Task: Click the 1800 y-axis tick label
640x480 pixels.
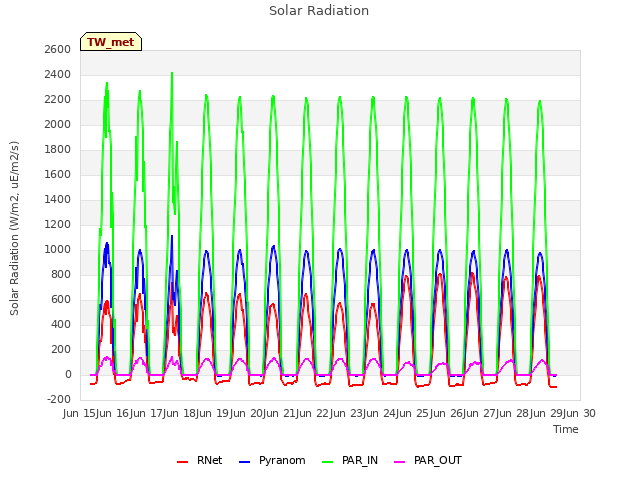Action: click(58, 149)
